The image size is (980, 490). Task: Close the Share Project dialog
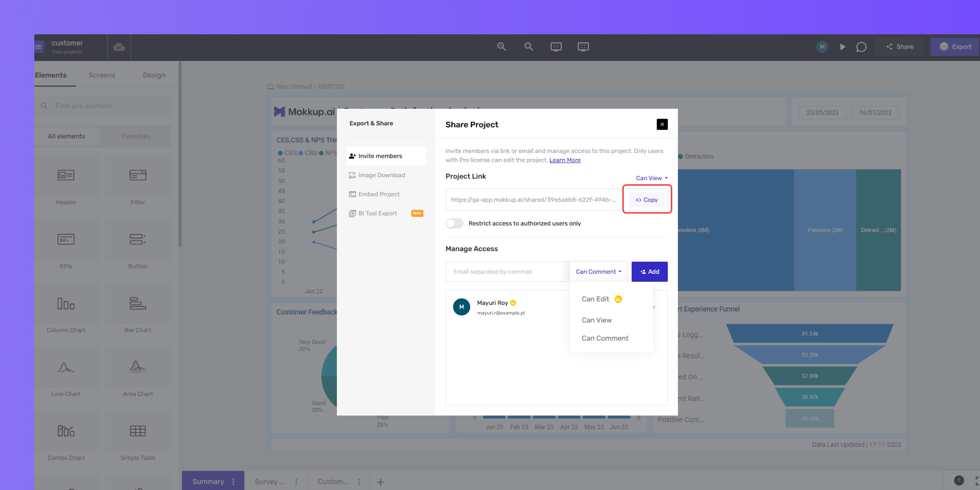(662, 124)
